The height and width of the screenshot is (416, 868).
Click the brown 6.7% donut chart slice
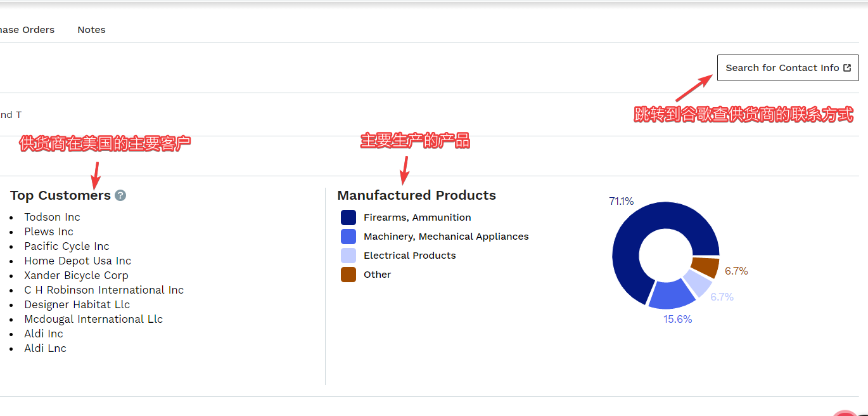[705, 267]
